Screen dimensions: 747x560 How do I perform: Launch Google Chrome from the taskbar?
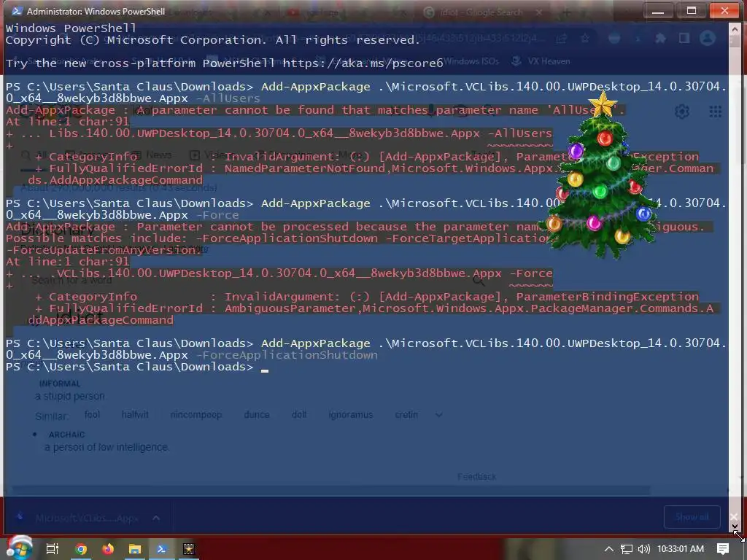[81, 549]
